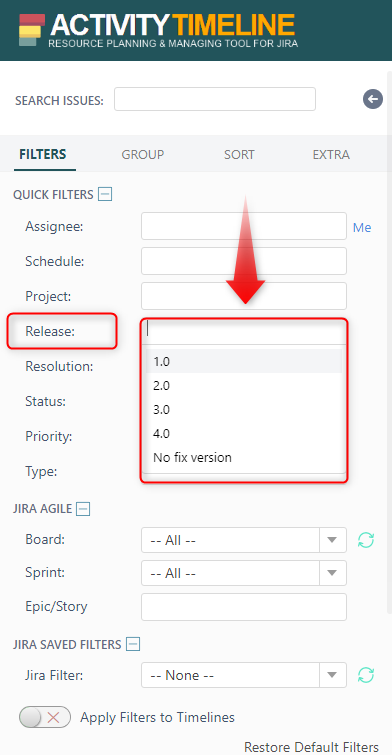Viewport: 392px width, 755px height.
Task: Open the Sprint dropdown
Action: 244,573
